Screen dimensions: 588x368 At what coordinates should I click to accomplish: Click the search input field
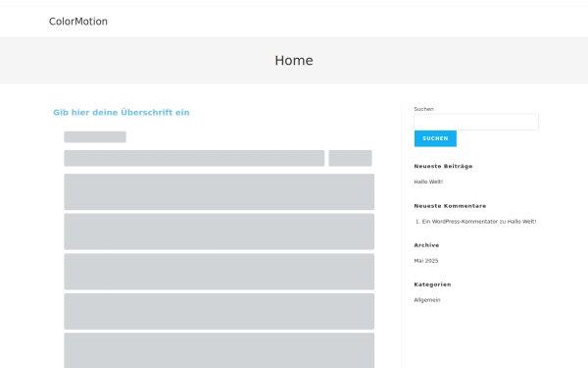coord(476,122)
